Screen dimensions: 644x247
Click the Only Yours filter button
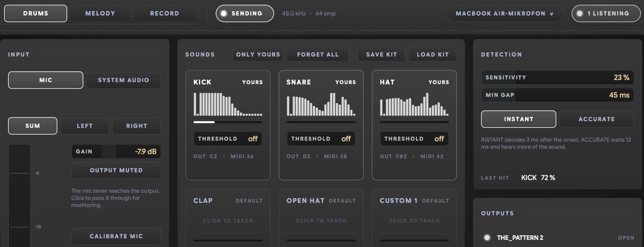pyautogui.click(x=258, y=54)
